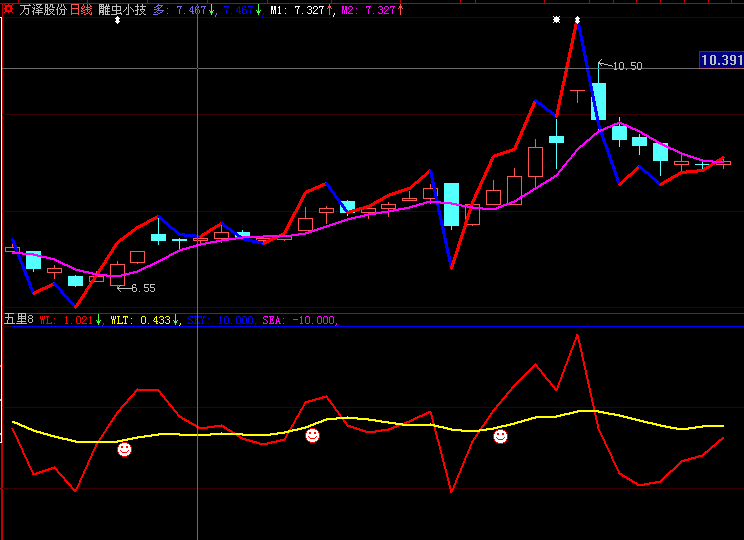
Task: Click the 6.55 lowest price annotation
Action: (x=142, y=288)
